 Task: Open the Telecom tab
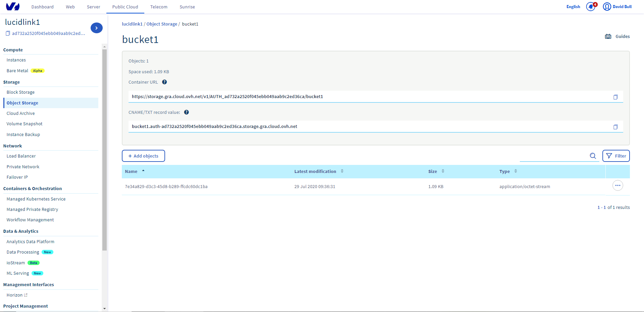coord(159,7)
